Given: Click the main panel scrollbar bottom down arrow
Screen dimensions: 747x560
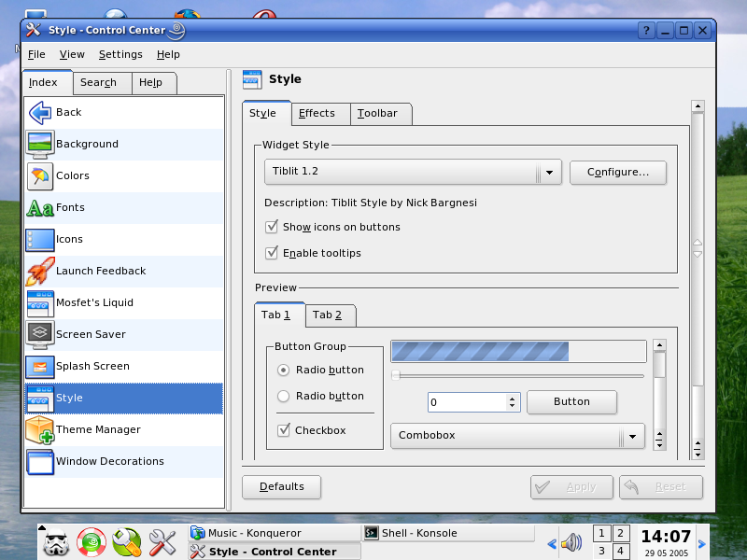Looking at the screenshot, I should 698,455.
